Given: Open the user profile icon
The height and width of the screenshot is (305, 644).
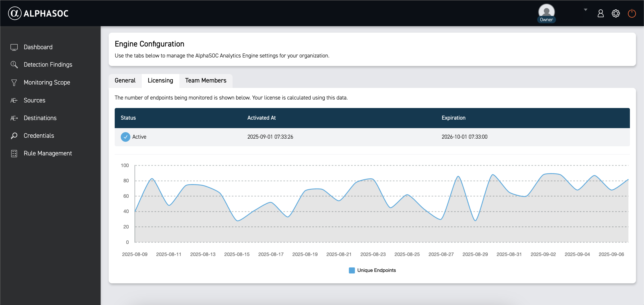Looking at the screenshot, I should (x=600, y=13).
